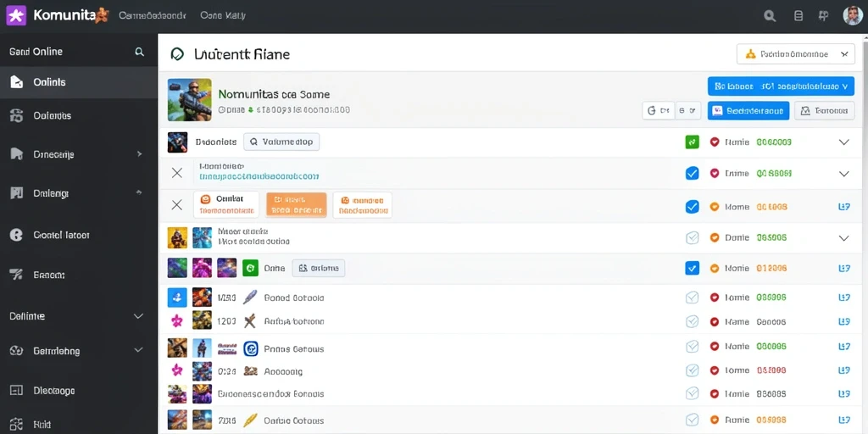The image size is (868, 434).
Task: Open the Oolantts sidebar item
Action: 79,115
